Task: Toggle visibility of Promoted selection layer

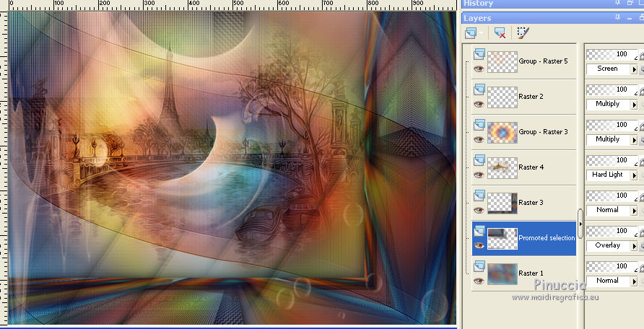Action: pos(479,246)
